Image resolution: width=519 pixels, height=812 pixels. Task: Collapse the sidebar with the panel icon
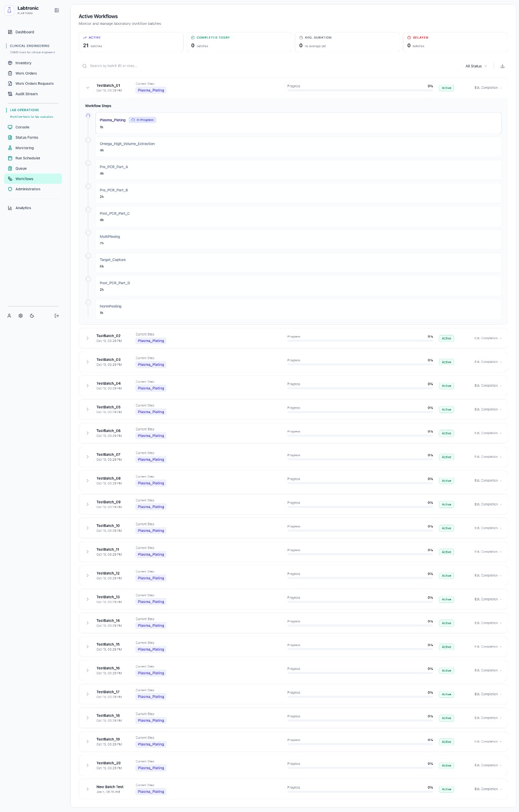[x=57, y=10]
